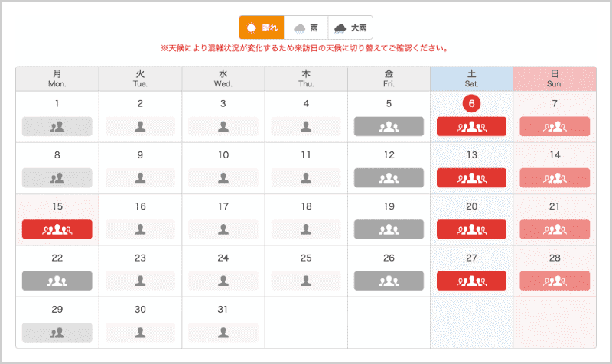The width and height of the screenshot is (612, 364).
Task: Select the Saturday column header 土
Action: click(x=471, y=78)
